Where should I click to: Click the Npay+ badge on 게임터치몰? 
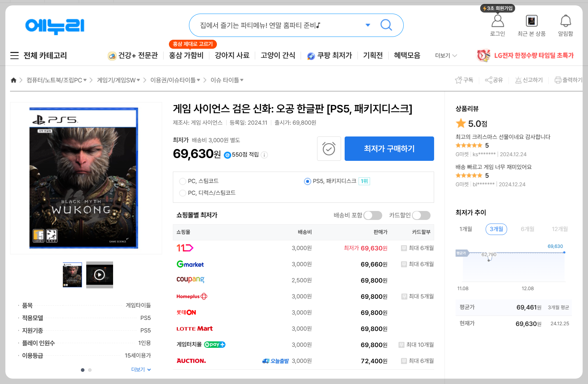coord(214,345)
